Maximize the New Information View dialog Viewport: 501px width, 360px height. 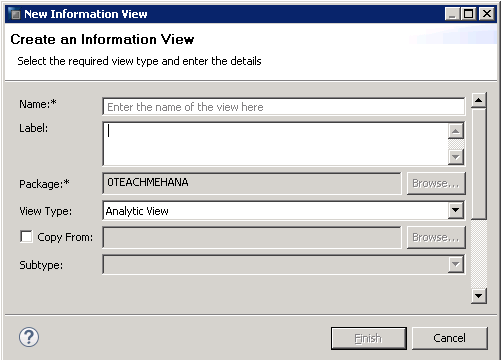(x=469, y=14)
